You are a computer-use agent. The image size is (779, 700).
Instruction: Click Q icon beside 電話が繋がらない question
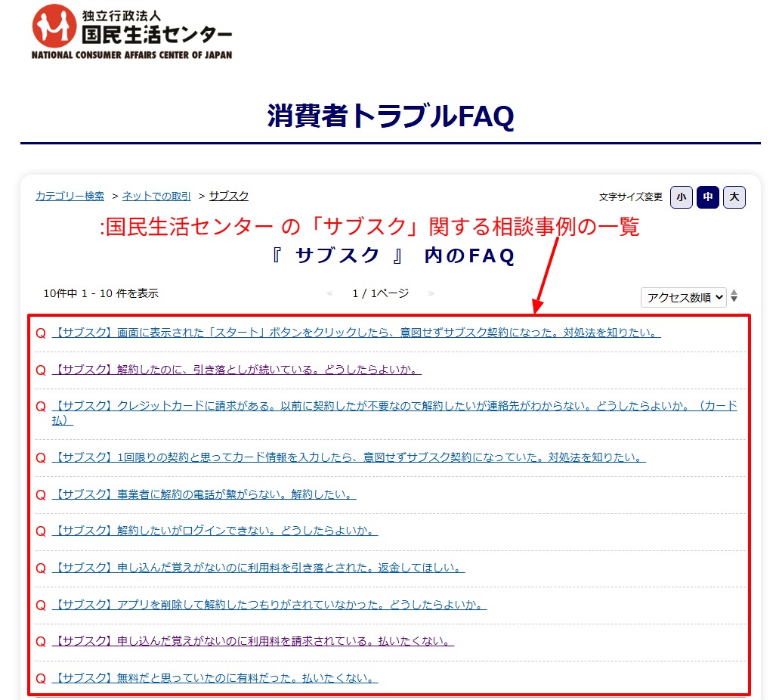tap(41, 495)
